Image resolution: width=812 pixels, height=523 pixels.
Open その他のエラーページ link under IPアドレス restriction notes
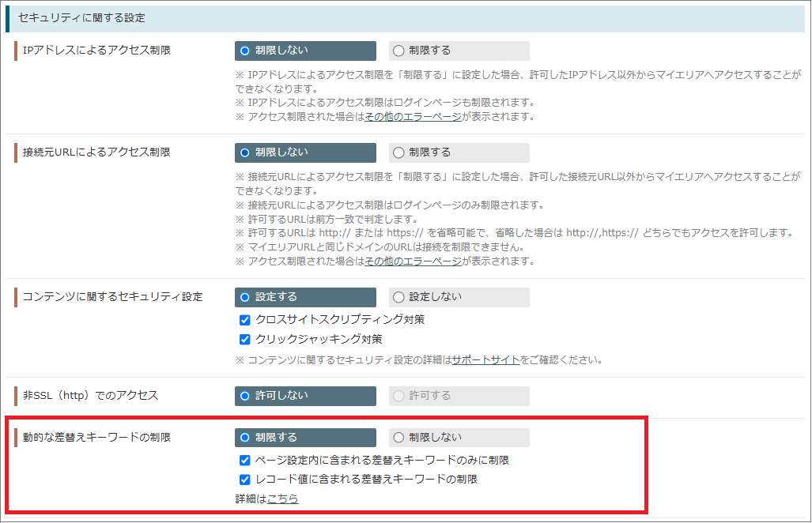click(414, 117)
